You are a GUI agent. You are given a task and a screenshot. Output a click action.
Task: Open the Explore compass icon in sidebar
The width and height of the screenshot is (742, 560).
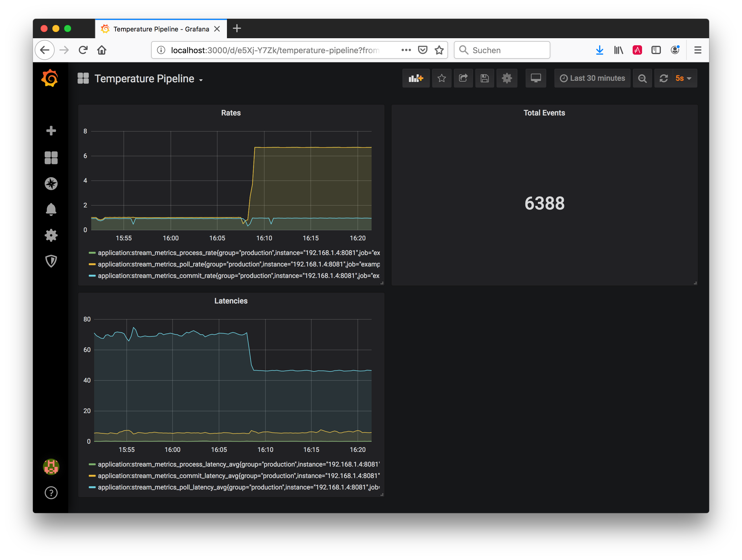pos(51,183)
